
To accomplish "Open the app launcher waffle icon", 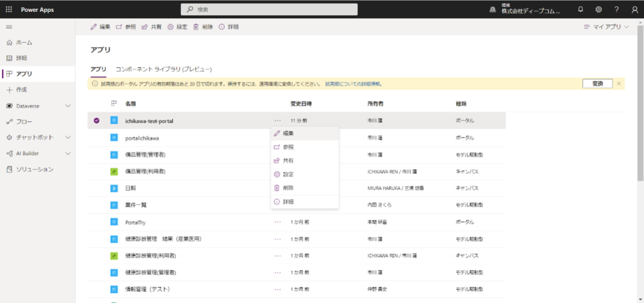I will click(9, 9).
